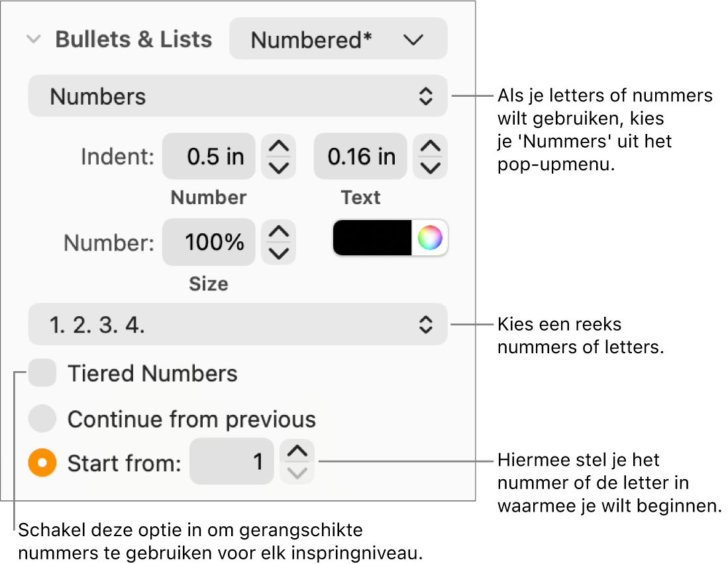Open the Numbered list style dropdown
Image resolution: width=728 pixels, height=564 pixels.
(338, 40)
